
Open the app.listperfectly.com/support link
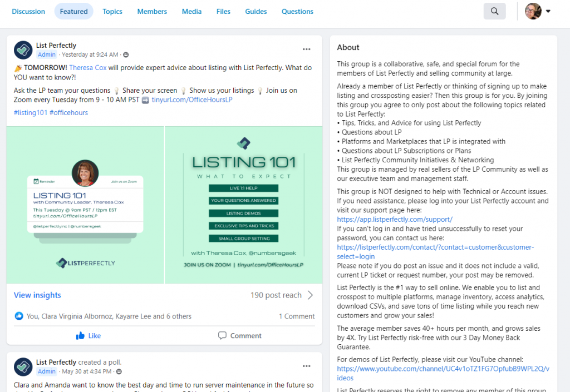(395, 219)
